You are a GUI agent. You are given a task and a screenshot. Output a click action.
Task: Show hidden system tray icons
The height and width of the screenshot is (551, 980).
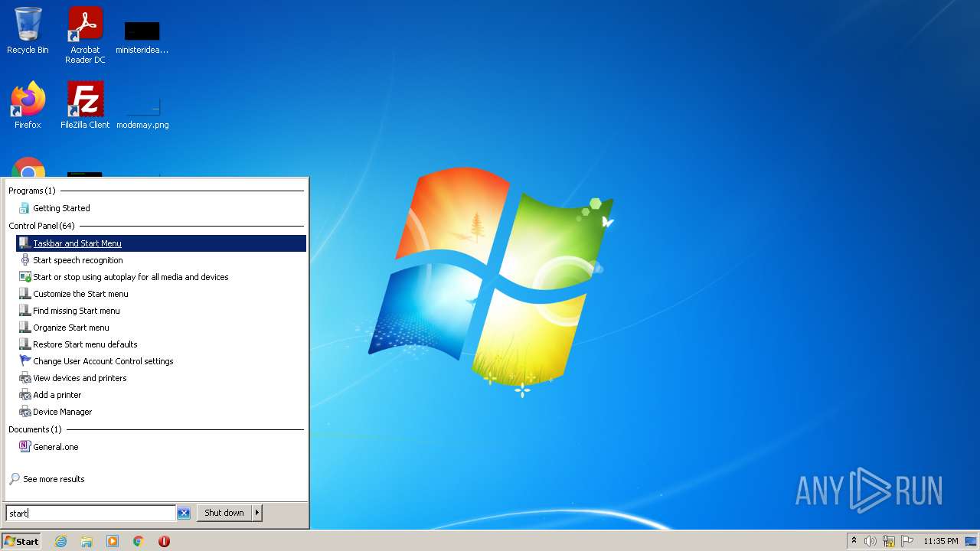pyautogui.click(x=854, y=541)
